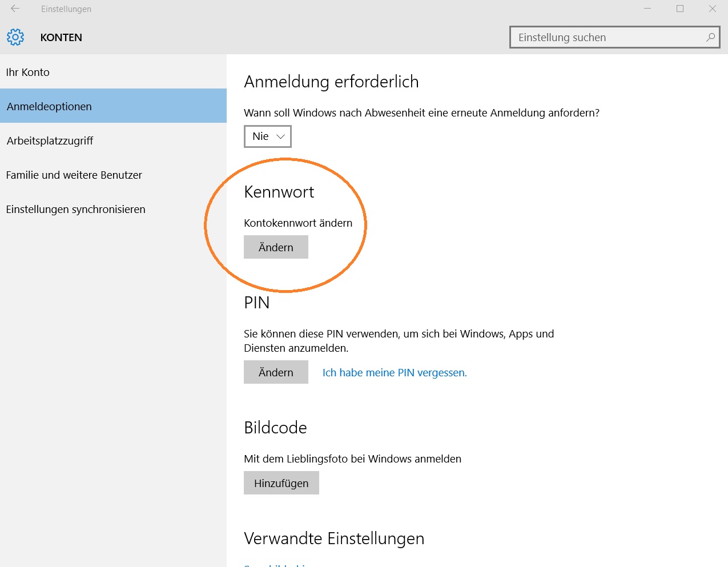Click the settings gear icon
The image size is (728, 567).
15,37
